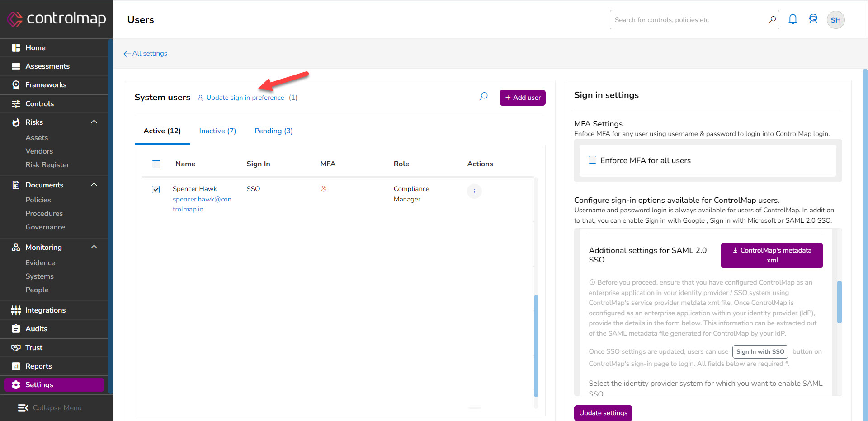Screen dimensions: 868x421
Task: Click the Add user button
Action: (523, 98)
